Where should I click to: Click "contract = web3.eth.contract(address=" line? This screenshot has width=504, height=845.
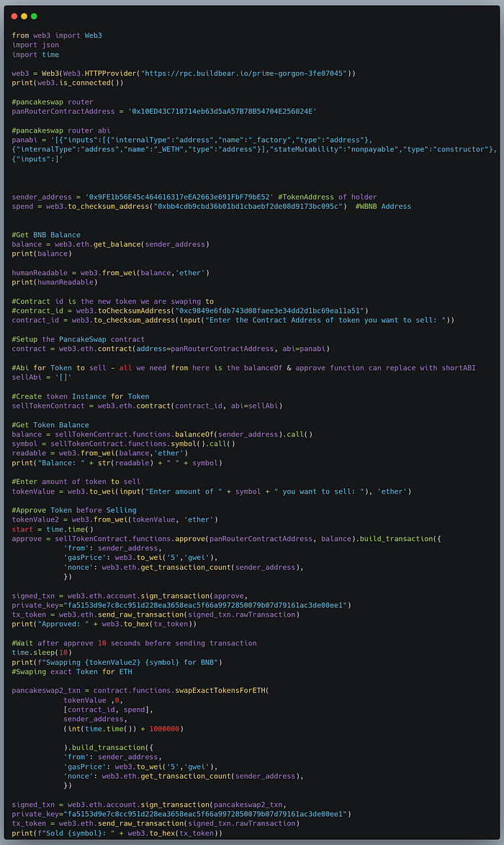point(171,349)
